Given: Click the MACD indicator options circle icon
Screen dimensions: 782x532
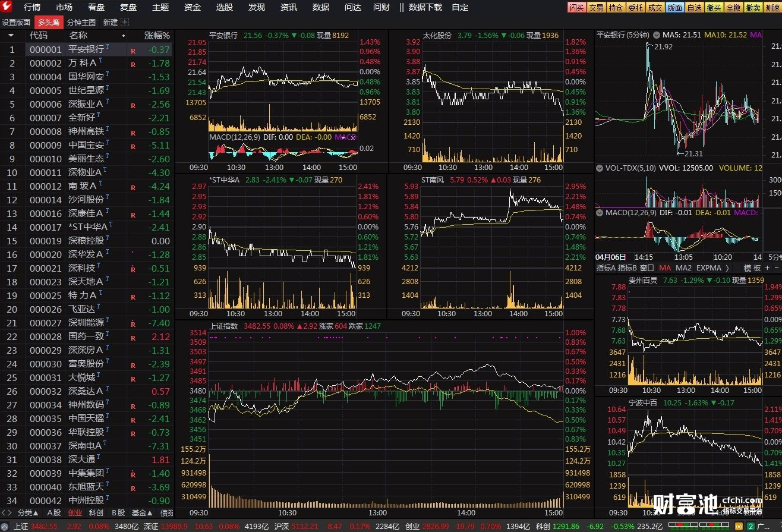Looking at the screenshot, I should coord(344,137).
